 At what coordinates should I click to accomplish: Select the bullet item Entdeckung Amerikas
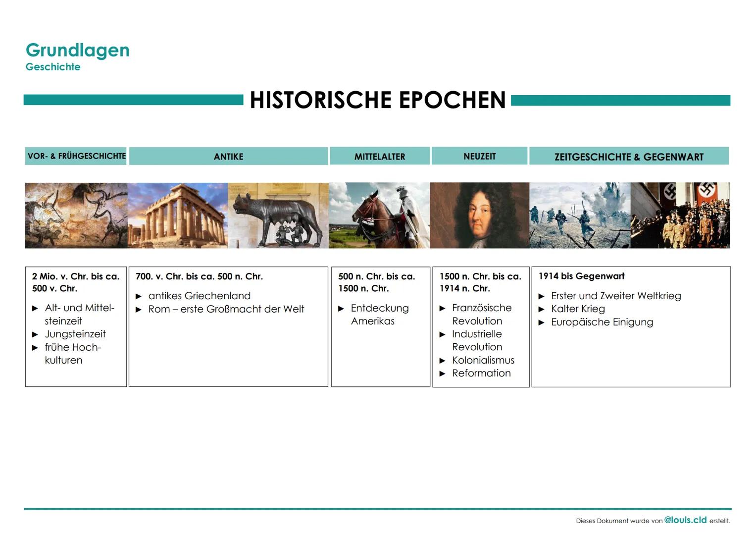pyautogui.click(x=379, y=314)
